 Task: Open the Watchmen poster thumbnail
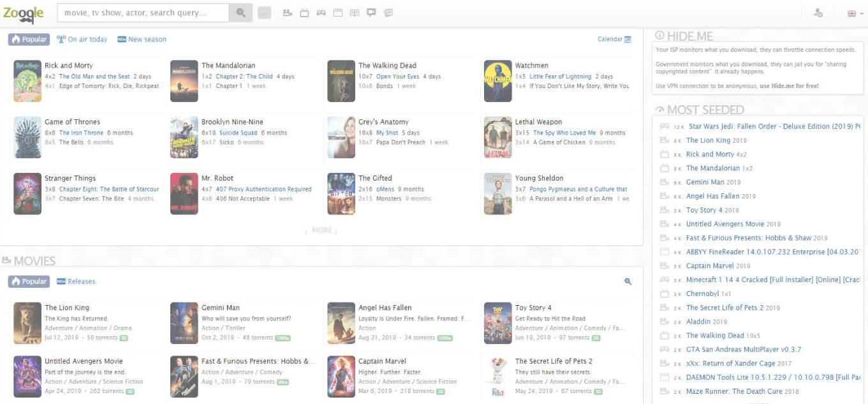click(498, 81)
